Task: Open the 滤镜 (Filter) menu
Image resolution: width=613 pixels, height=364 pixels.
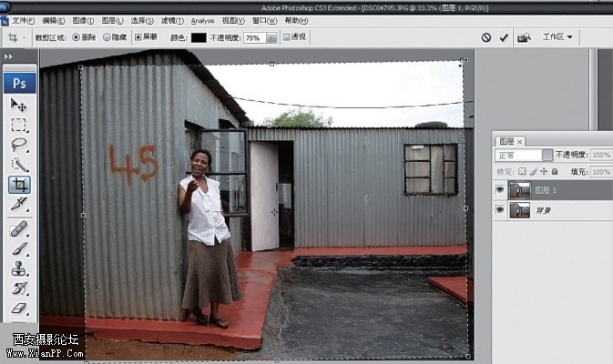Action: pyautogui.click(x=171, y=20)
